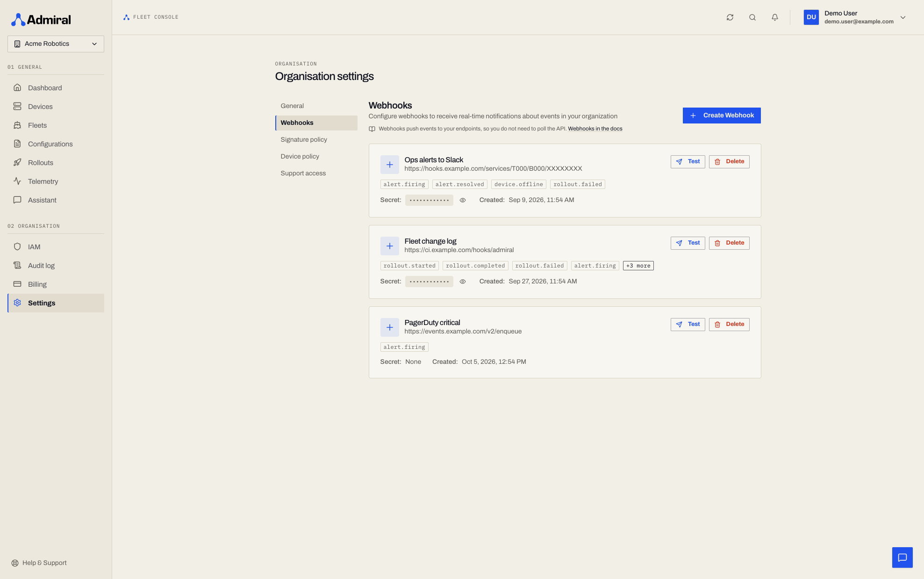
Task: Open Webhooks in the docs link
Action: point(595,129)
